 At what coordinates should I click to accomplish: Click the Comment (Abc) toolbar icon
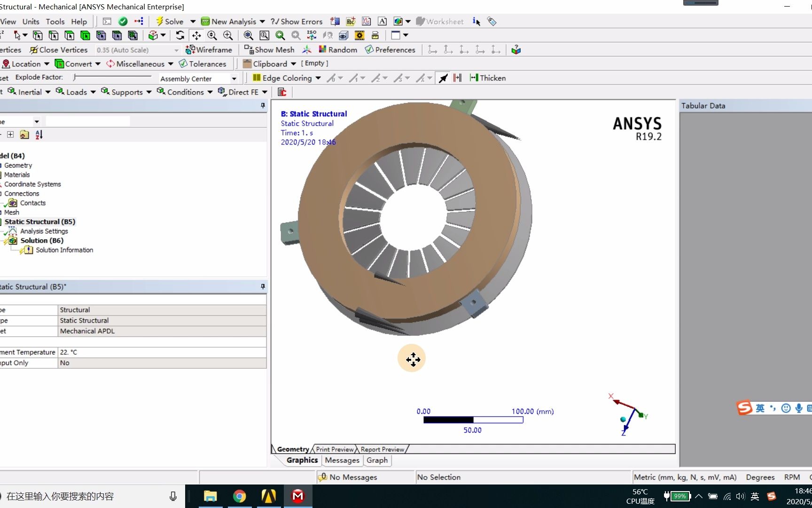tap(351, 22)
